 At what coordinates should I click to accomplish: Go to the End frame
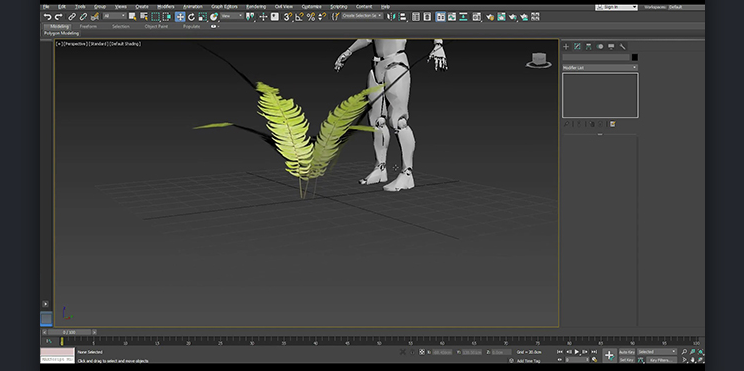(594, 352)
